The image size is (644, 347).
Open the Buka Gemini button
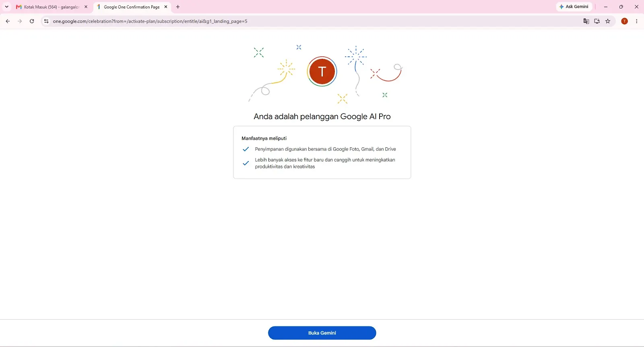click(x=322, y=333)
